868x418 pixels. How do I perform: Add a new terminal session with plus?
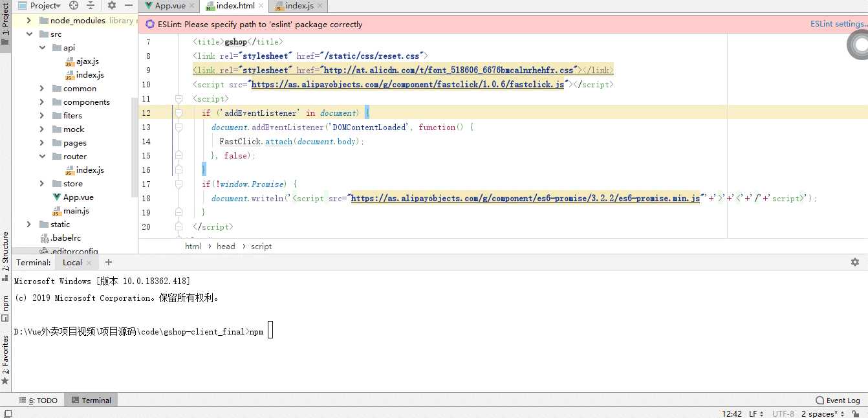click(109, 262)
